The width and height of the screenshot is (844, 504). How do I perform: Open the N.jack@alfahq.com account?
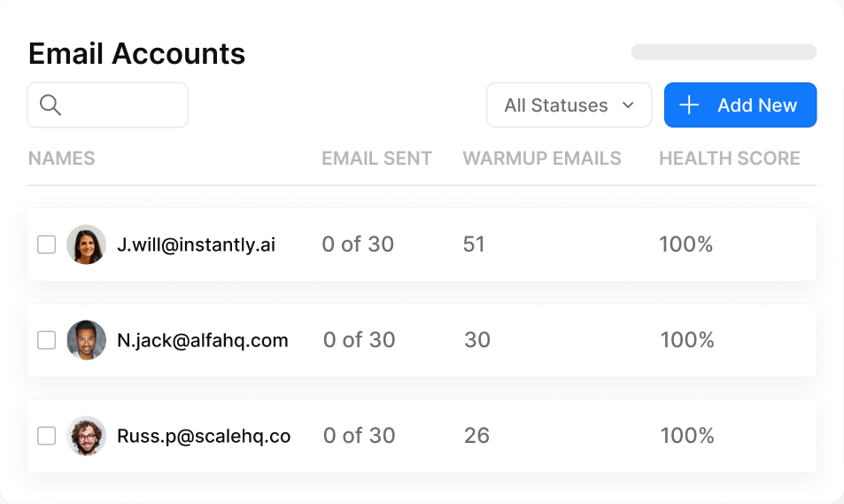(202, 340)
